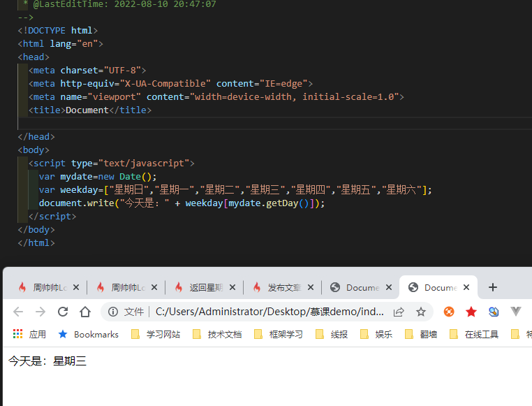
Task: Click the <title>Document</title> line
Action: click(90, 110)
